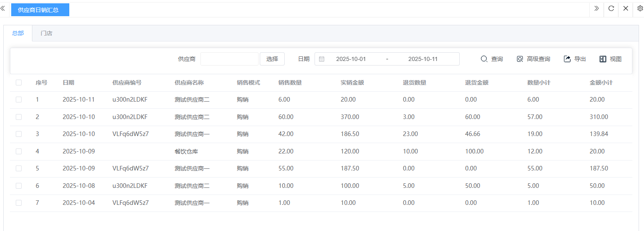Click the export (导出) icon
644x231 pixels.
pyautogui.click(x=567, y=59)
